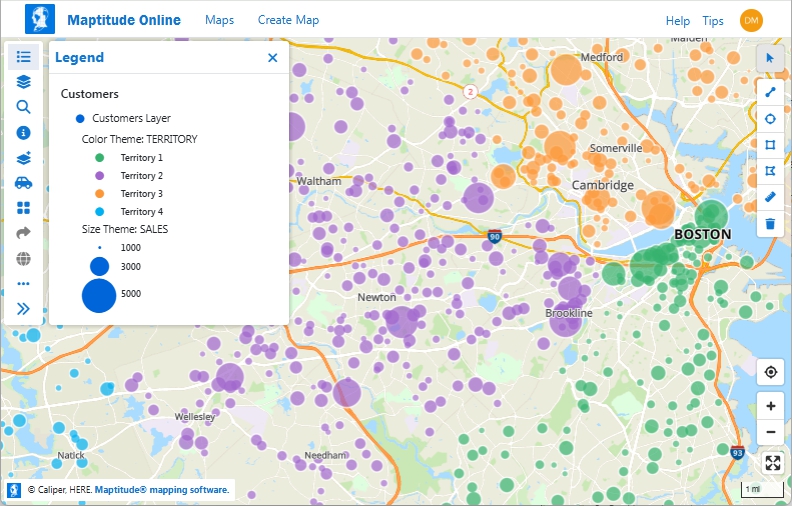The image size is (792, 506).
Task: Select the rectangle selection tool
Action: coord(770,145)
